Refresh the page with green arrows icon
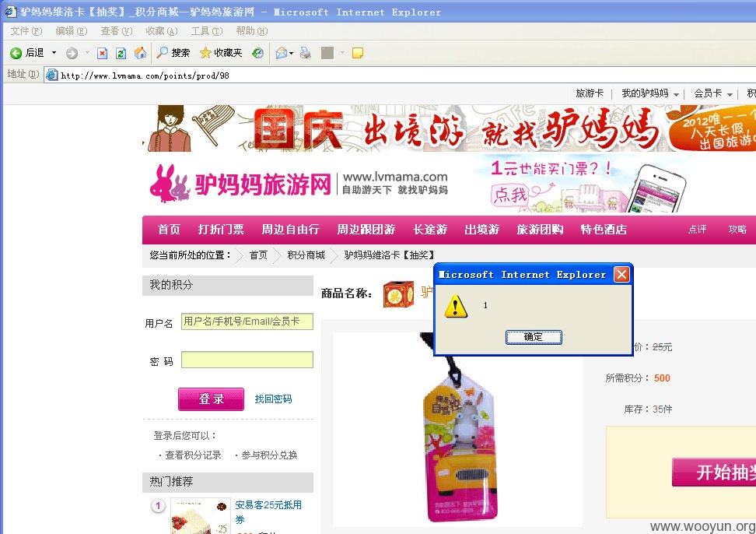 (x=121, y=53)
